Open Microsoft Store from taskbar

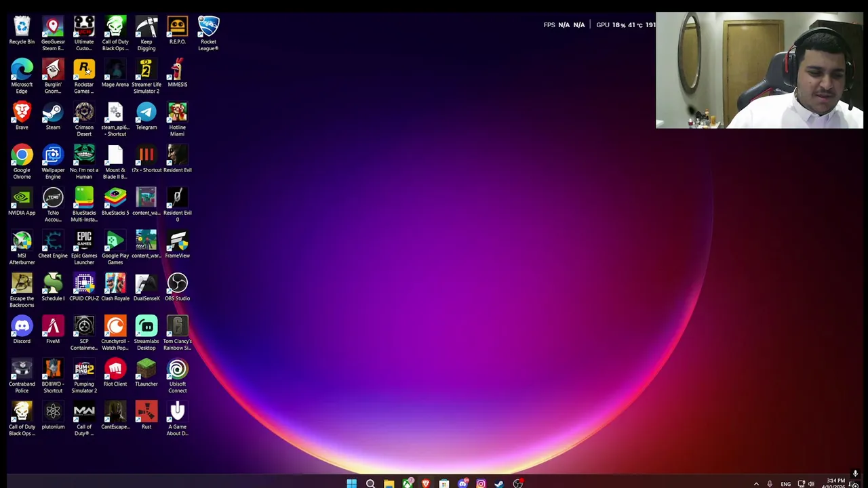tap(443, 483)
